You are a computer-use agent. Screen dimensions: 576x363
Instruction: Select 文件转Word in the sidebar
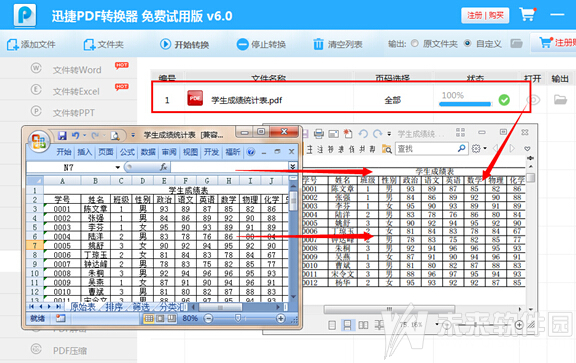point(77,70)
